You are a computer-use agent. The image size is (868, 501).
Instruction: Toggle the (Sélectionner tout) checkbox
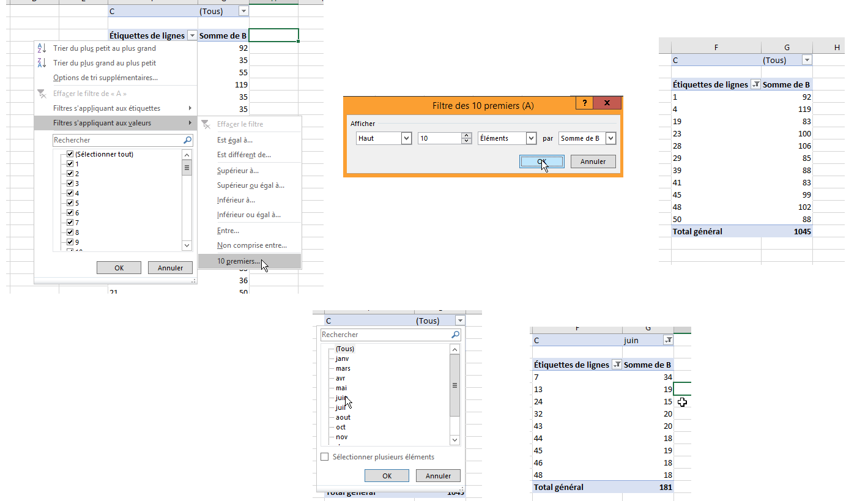click(x=70, y=154)
